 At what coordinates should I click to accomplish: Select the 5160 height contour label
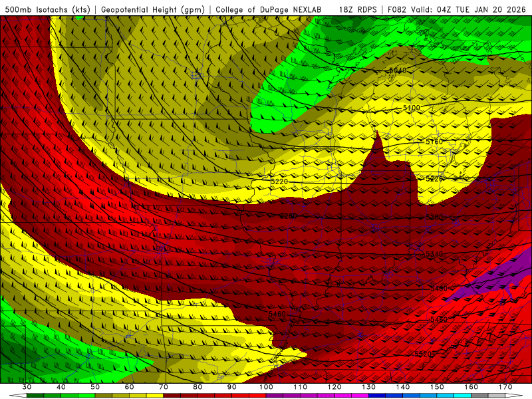pyautogui.click(x=434, y=142)
